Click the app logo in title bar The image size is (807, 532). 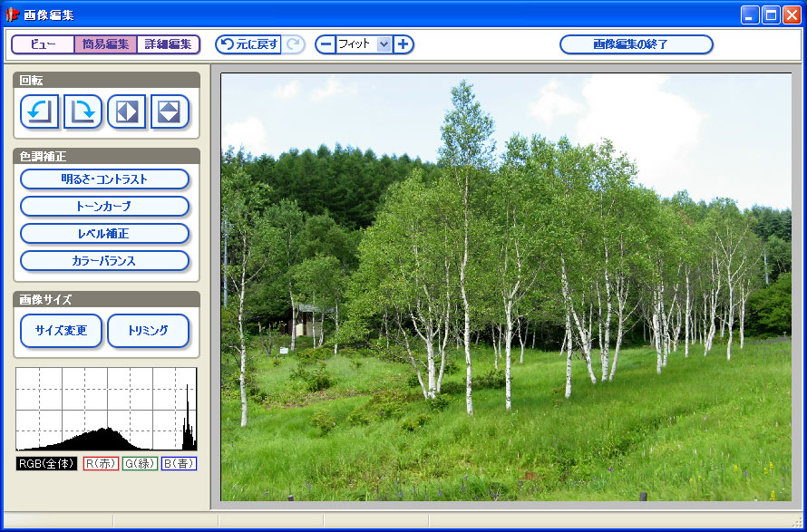tap(11, 15)
